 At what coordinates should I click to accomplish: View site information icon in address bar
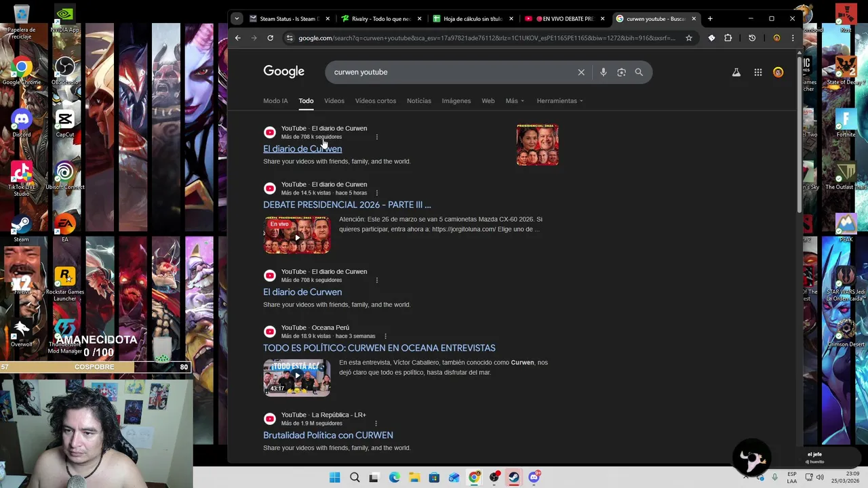(290, 38)
